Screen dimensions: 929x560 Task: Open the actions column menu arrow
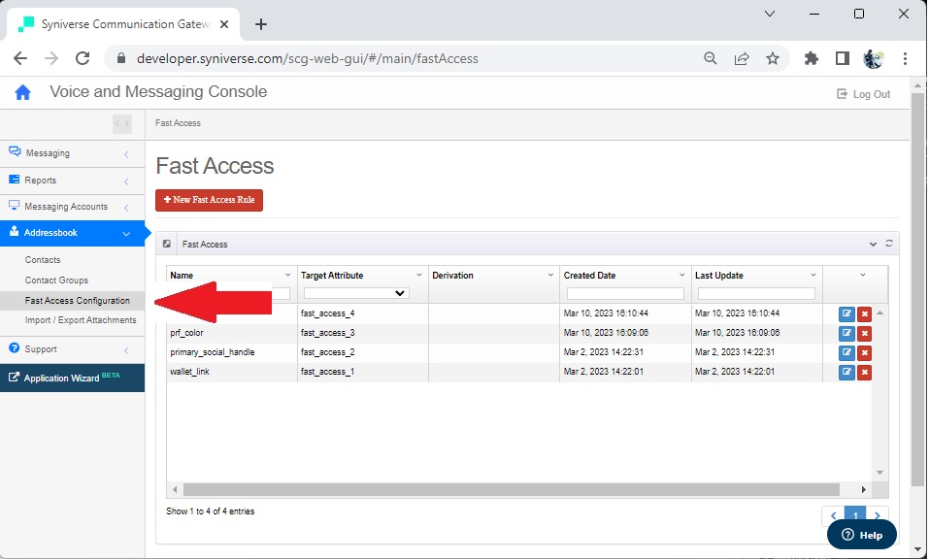pos(863,275)
